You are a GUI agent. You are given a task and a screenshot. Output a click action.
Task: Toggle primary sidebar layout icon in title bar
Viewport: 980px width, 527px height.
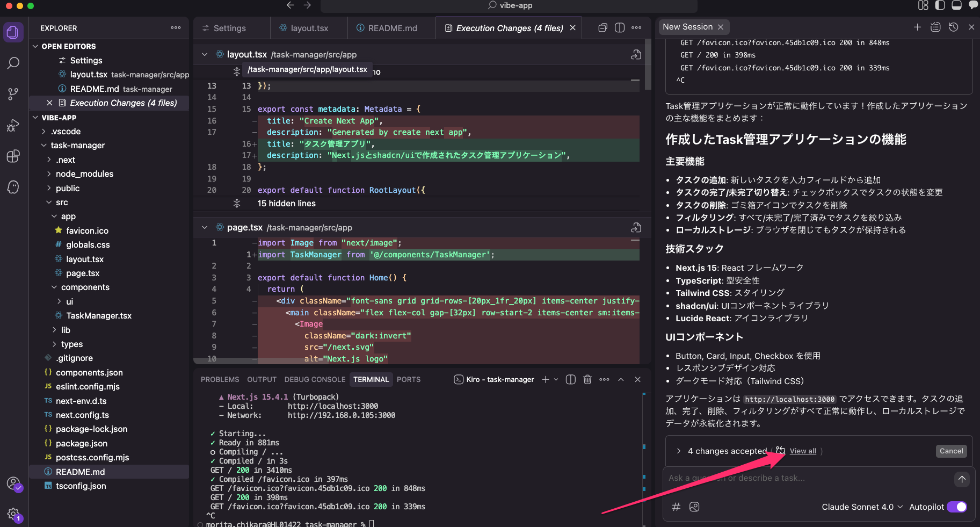point(940,5)
